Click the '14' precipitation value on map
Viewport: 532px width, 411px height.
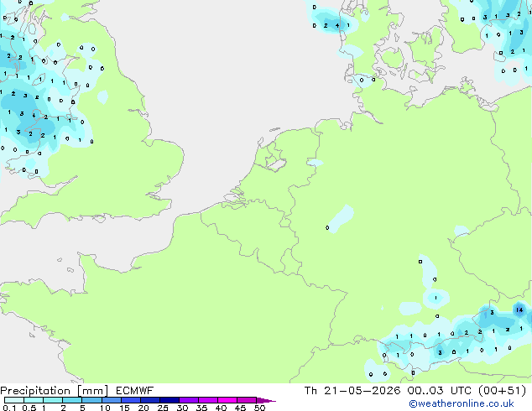[x=519, y=310]
